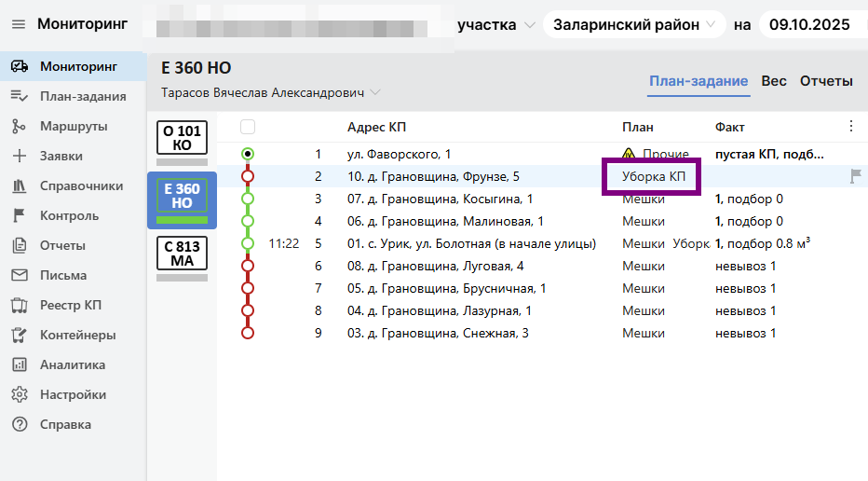This screenshot has width=868, height=481.
Task: Switch to the Вес tab
Action: pyautogui.click(x=774, y=81)
